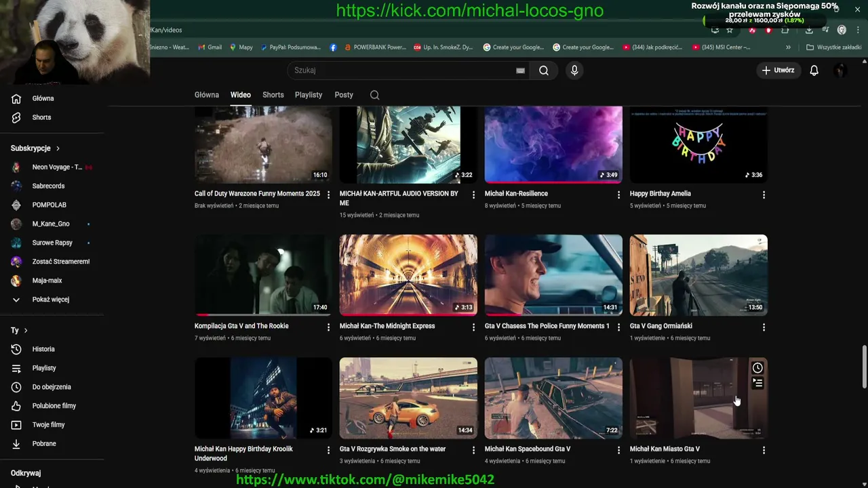Open the Gmail bookmark
Image resolution: width=868 pixels, height=488 pixels.
point(210,47)
